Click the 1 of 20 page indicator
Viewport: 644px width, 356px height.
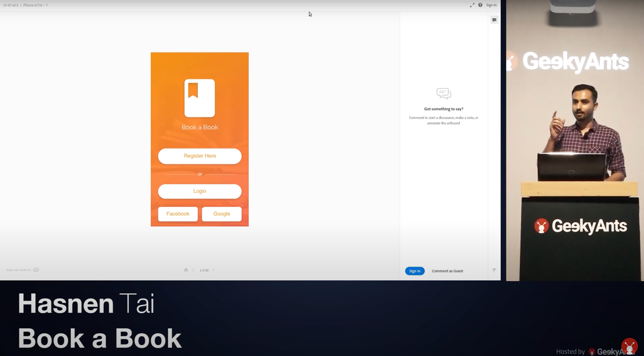pos(204,271)
